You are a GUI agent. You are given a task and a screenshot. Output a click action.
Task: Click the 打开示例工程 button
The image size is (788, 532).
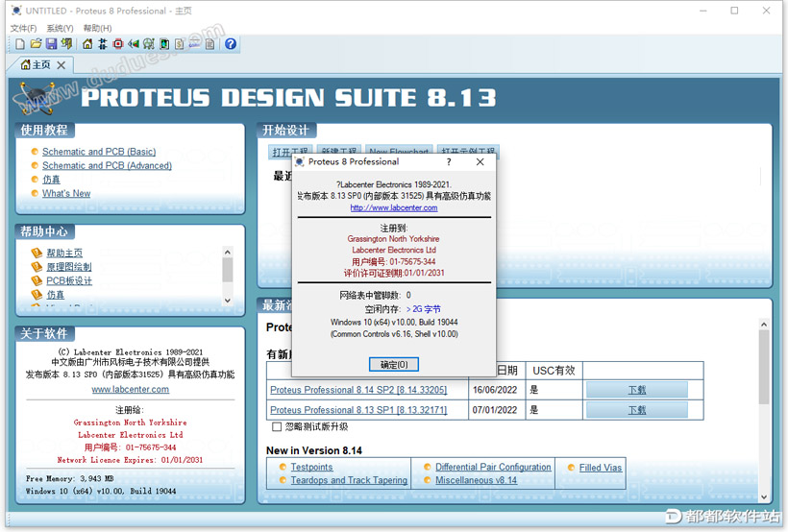click(468, 151)
